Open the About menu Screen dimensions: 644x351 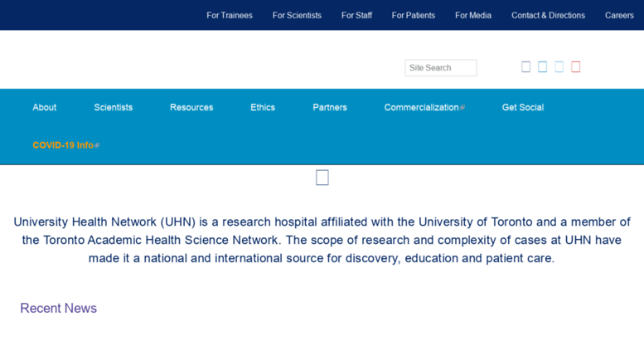click(x=45, y=107)
